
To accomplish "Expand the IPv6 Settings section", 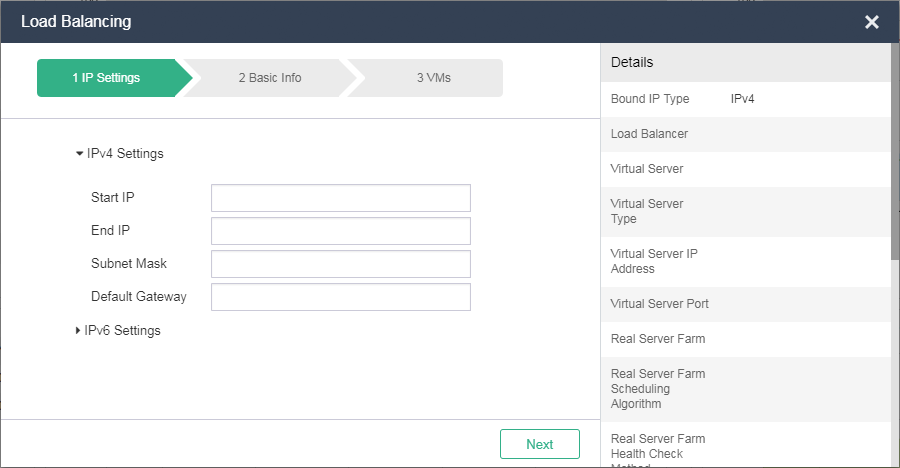I will (x=118, y=331).
